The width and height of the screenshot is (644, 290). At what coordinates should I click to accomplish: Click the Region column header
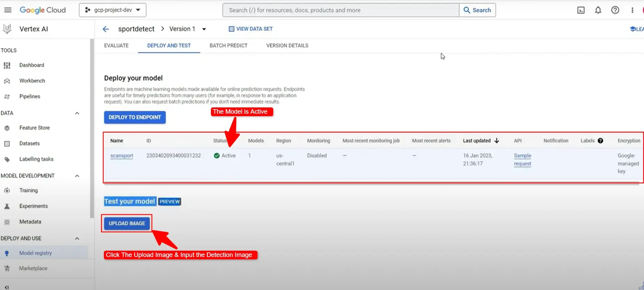(284, 140)
